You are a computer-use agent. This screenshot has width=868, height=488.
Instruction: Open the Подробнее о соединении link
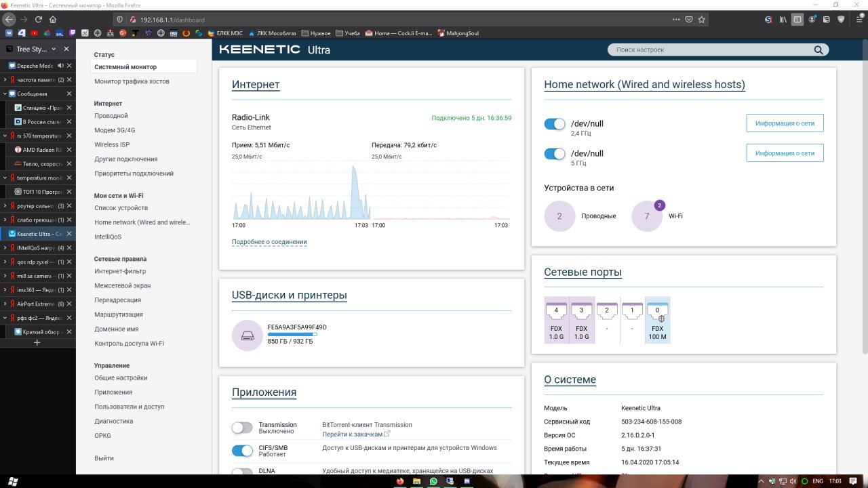coord(269,242)
